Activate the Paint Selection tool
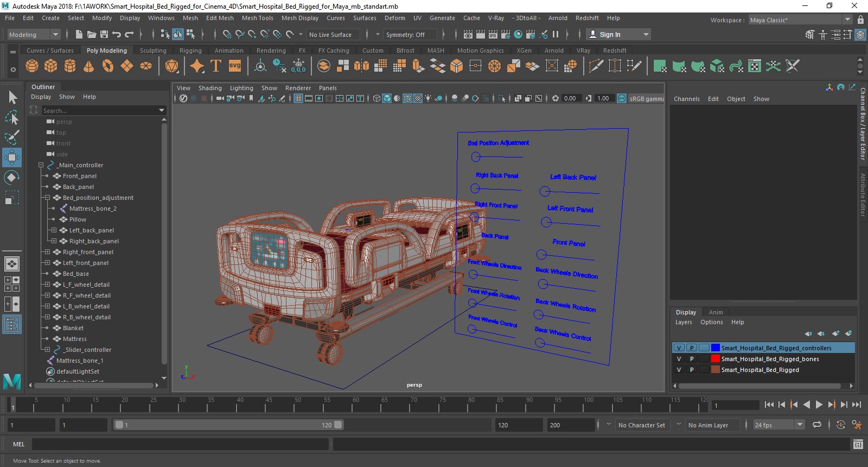Viewport: 868px width, 467px height. [x=12, y=137]
